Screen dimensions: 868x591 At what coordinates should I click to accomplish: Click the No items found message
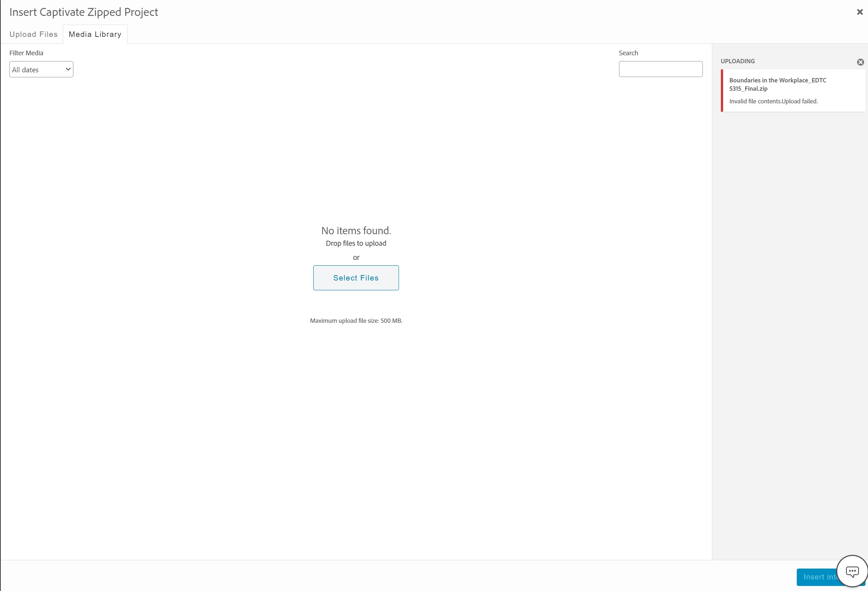356,231
